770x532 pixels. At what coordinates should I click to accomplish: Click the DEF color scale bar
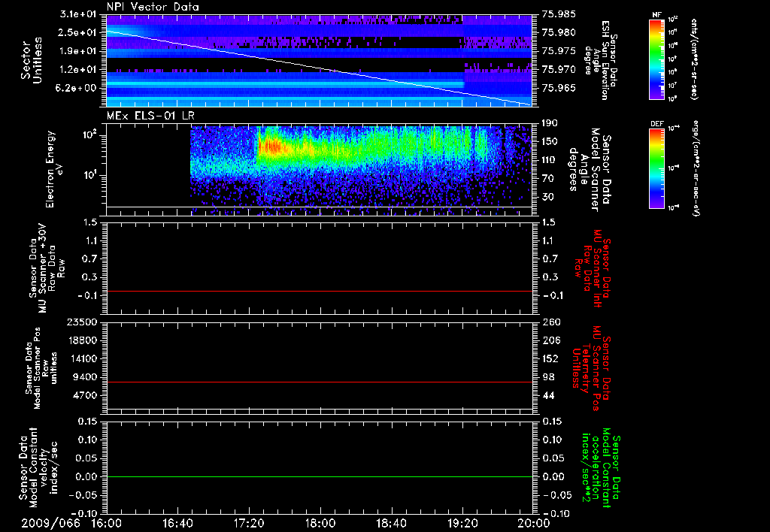[656, 168]
